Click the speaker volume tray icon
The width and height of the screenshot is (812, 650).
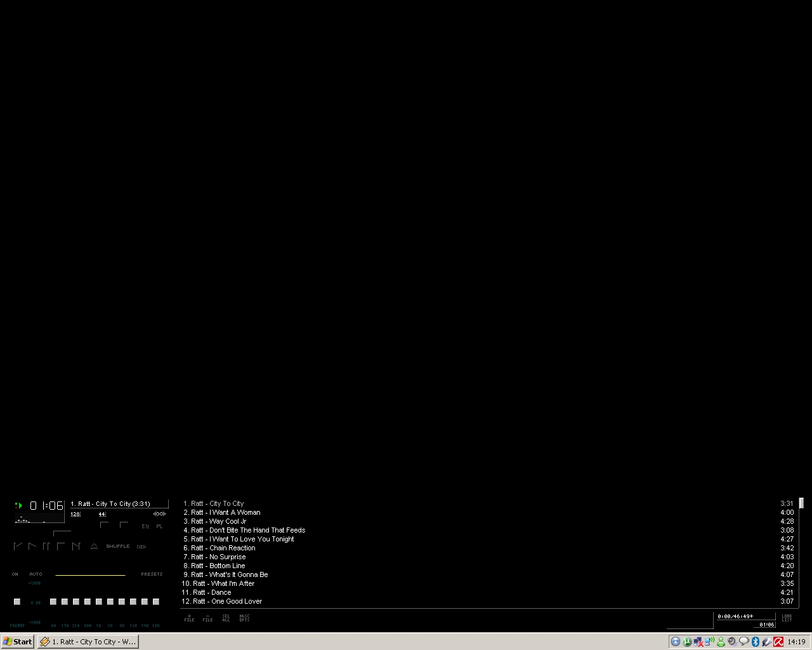pos(733,642)
